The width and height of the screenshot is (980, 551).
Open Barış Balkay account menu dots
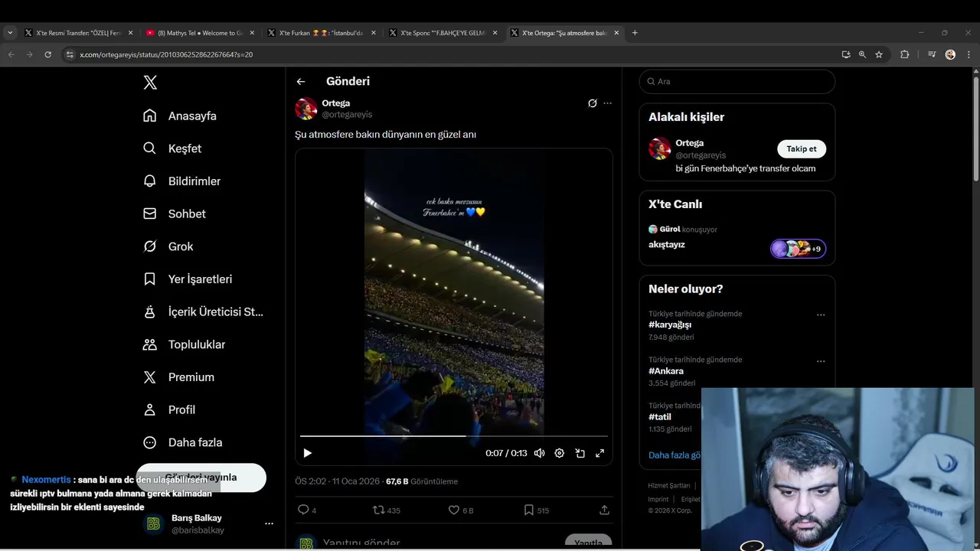coord(269,523)
